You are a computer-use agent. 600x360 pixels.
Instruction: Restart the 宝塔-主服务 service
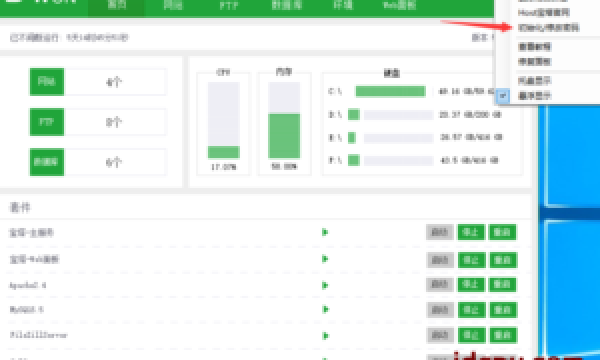[502, 232]
